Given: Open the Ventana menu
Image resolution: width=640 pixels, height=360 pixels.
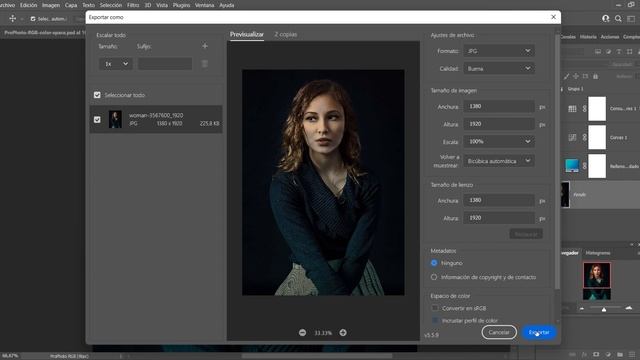Looking at the screenshot, I should (x=204, y=5).
